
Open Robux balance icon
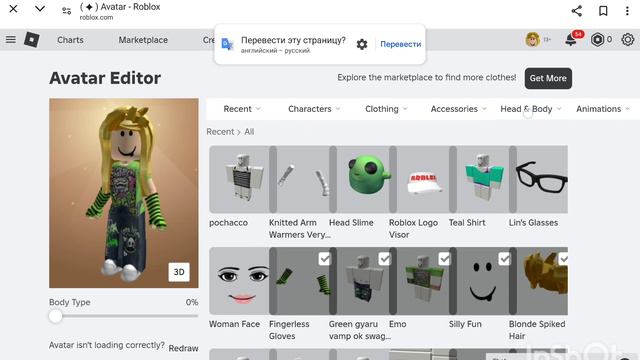pos(597,40)
